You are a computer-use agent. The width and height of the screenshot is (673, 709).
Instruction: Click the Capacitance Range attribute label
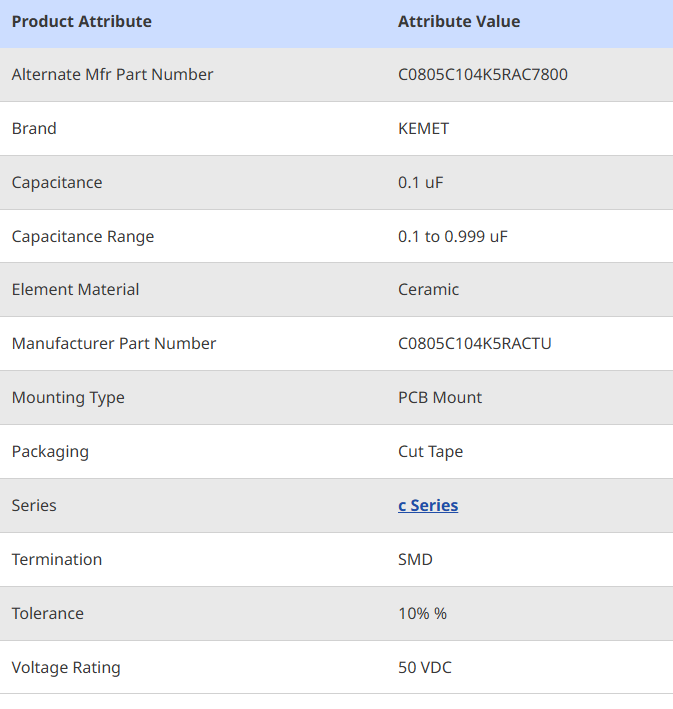tap(83, 236)
